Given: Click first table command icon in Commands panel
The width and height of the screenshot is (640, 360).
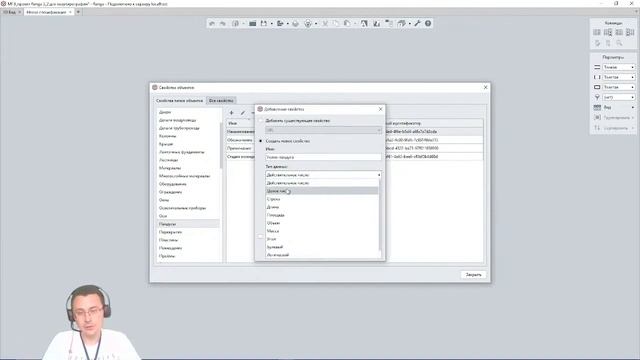Looking at the screenshot, I should pyautogui.click(x=597, y=32).
